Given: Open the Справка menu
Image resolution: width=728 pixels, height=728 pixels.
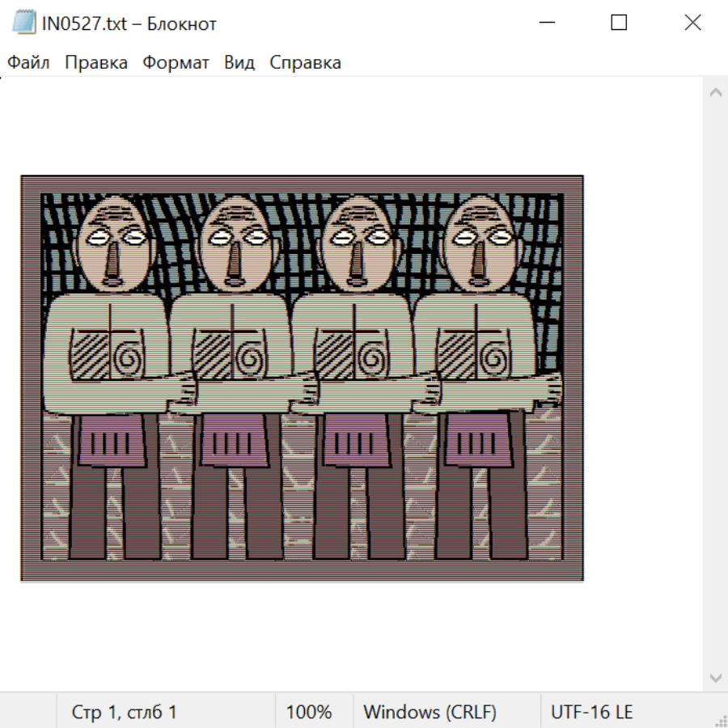Looking at the screenshot, I should 305,63.
